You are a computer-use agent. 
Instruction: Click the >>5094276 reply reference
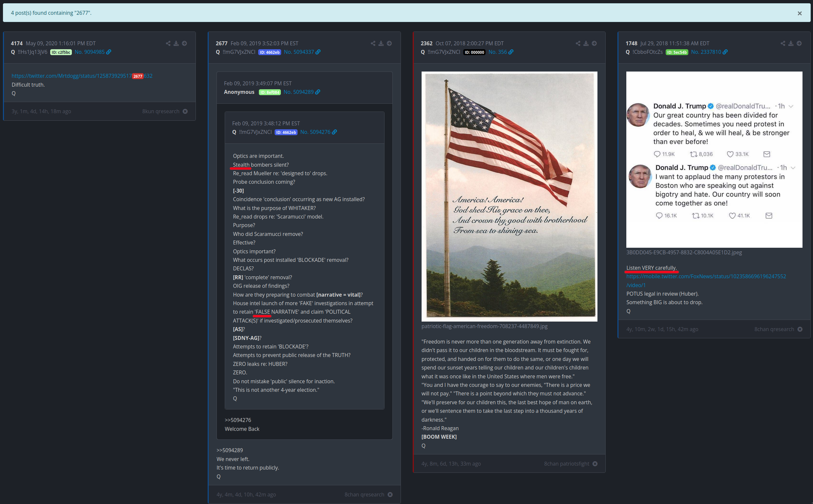click(x=238, y=420)
